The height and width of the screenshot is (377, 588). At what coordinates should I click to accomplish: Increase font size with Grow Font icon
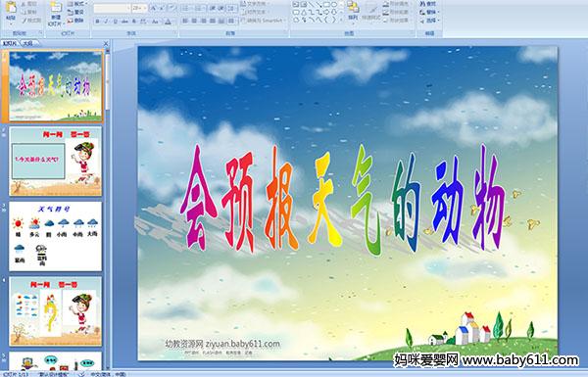point(154,8)
